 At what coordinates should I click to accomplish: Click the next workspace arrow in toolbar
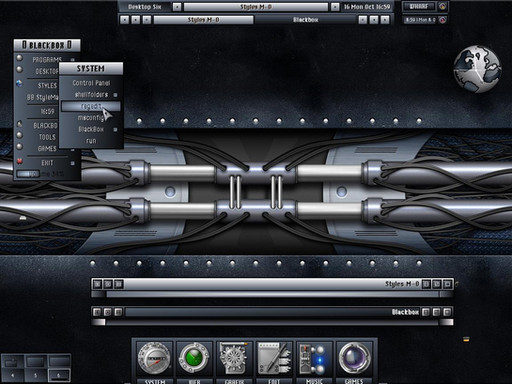(335, 7)
